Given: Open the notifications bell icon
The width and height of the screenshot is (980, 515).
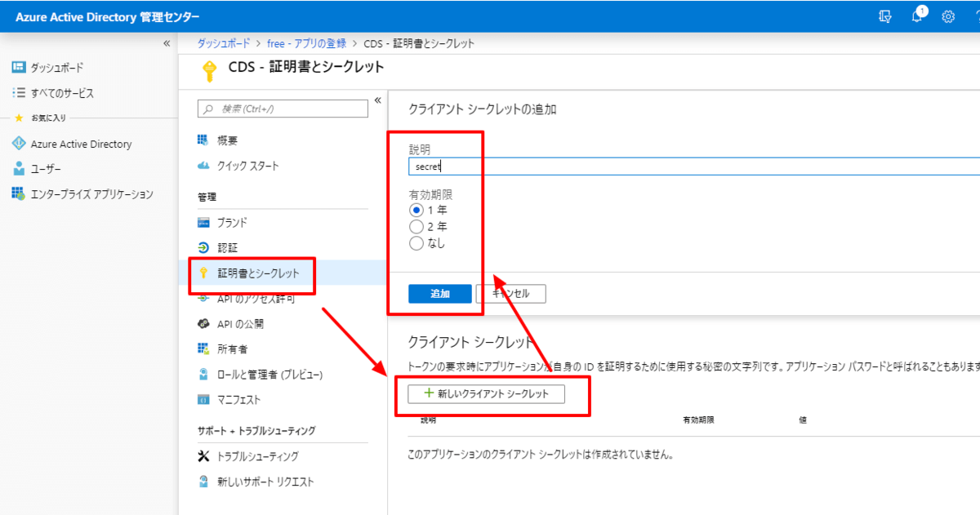Looking at the screenshot, I should [917, 16].
